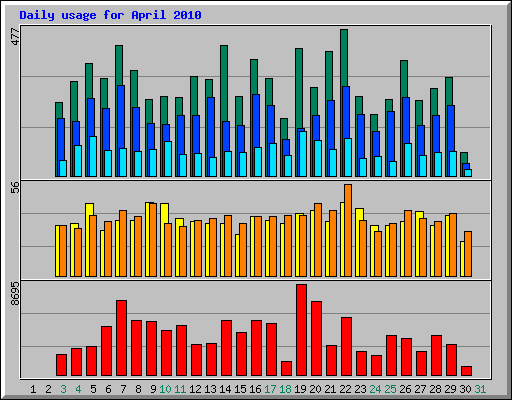This screenshot has height=400, width=512.
Task: Click day label 16 on the axis
Action: (255, 389)
